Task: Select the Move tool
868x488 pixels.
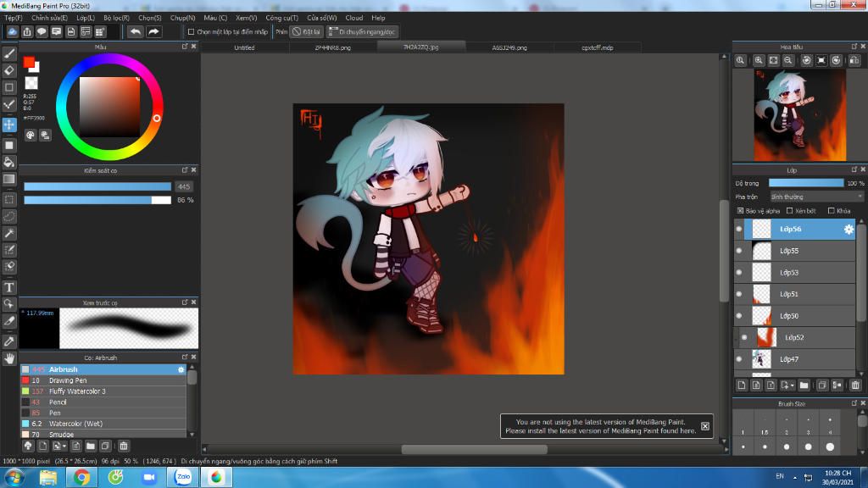Action: coord(9,125)
